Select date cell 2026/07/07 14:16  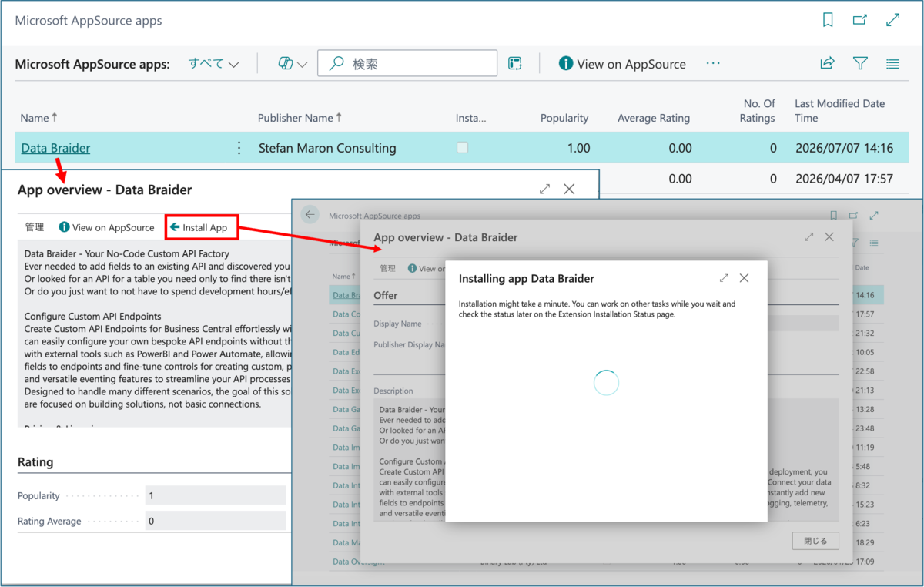click(x=844, y=148)
